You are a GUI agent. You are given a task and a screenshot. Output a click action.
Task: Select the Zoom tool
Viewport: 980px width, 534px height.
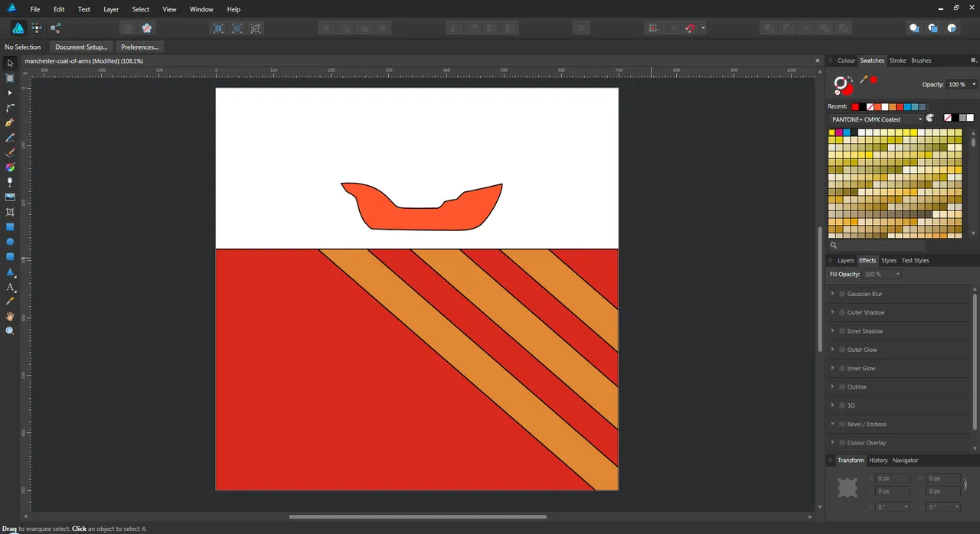[x=10, y=331]
